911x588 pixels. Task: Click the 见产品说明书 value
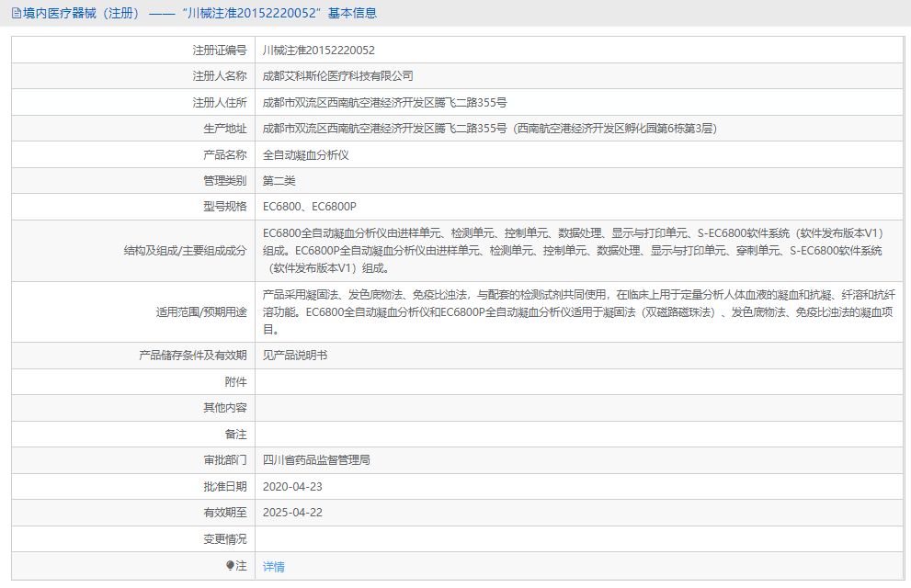(x=295, y=356)
